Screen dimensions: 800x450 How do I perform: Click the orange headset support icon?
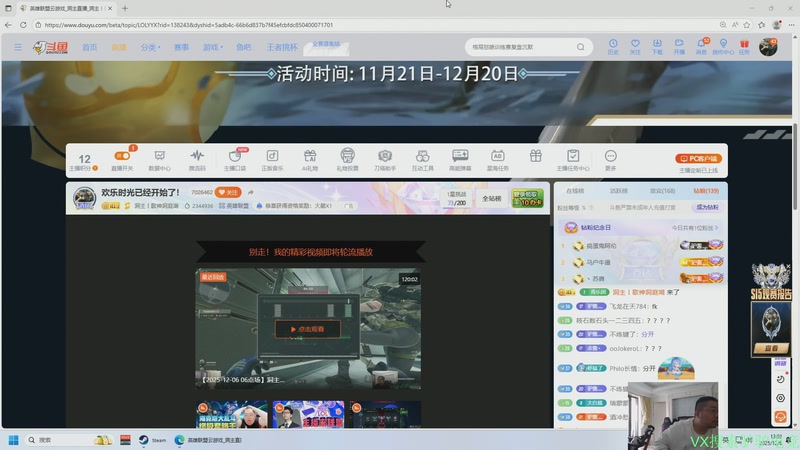780,417
